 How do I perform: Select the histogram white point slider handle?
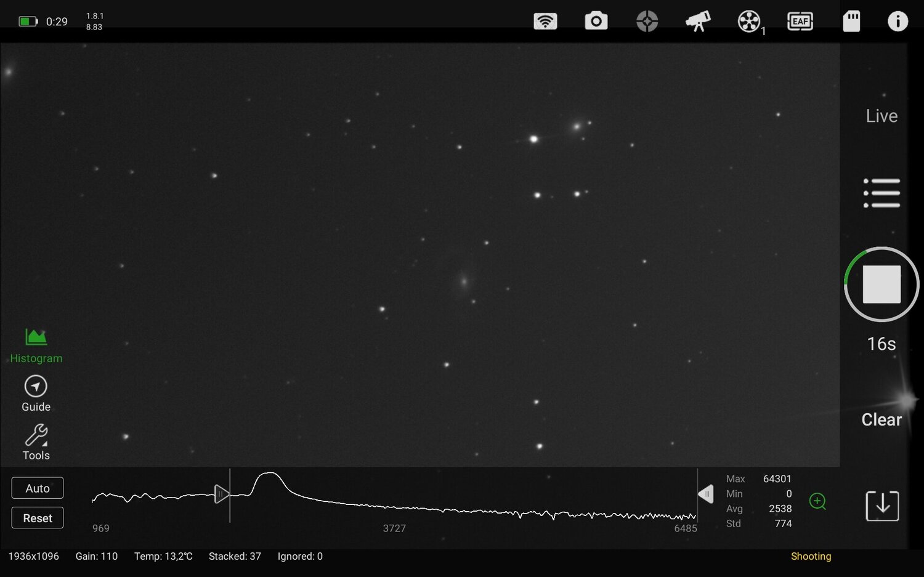point(705,494)
